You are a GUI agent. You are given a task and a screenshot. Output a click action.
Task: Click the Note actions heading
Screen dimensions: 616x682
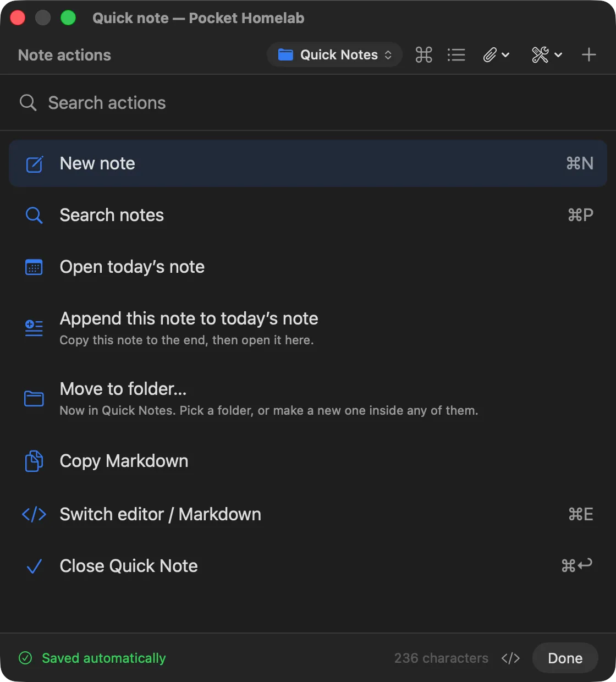point(64,55)
